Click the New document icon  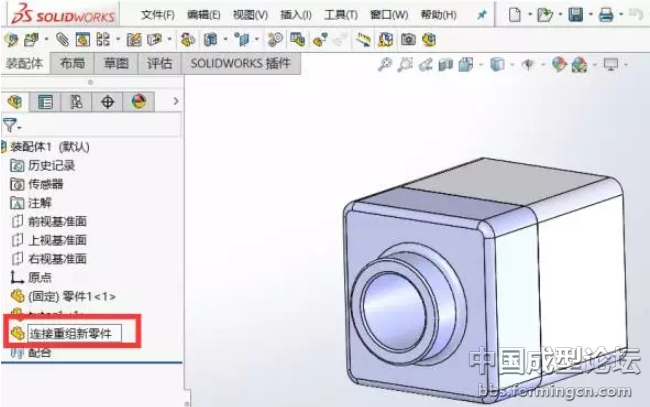click(514, 15)
